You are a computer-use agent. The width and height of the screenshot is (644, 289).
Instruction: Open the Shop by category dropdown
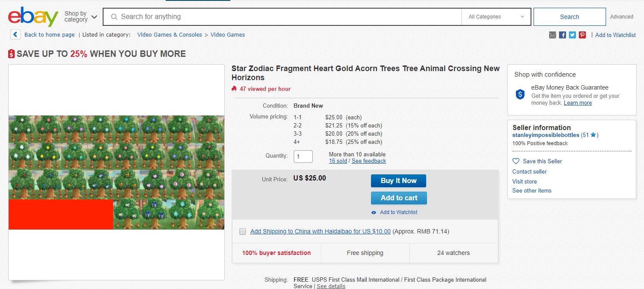81,17
